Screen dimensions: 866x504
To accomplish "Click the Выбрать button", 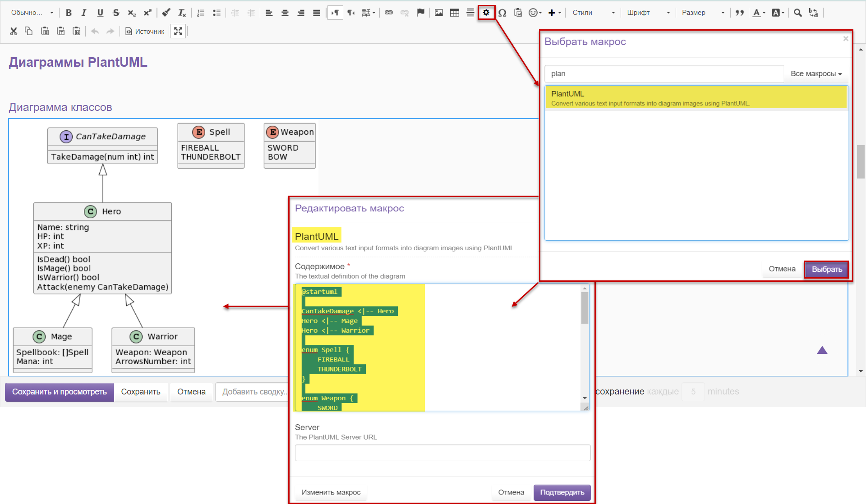I will pos(826,269).
